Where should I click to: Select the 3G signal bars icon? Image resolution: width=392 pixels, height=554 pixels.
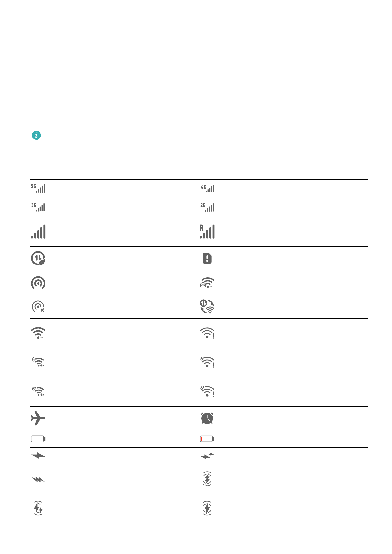(38, 207)
